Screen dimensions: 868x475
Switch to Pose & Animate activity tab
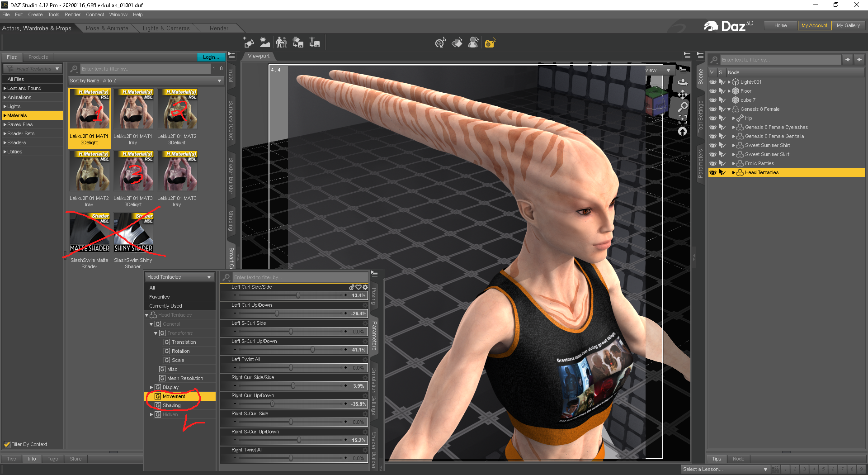tap(107, 28)
